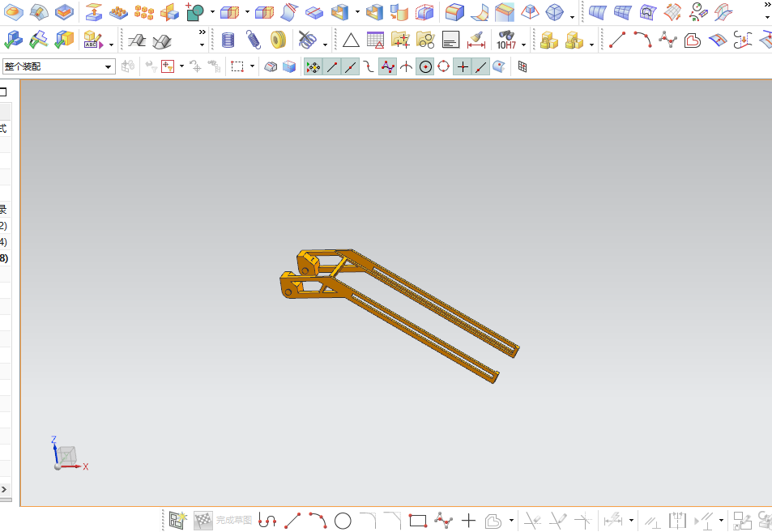
Task: Select the Shell tool icon
Action: tap(339, 12)
